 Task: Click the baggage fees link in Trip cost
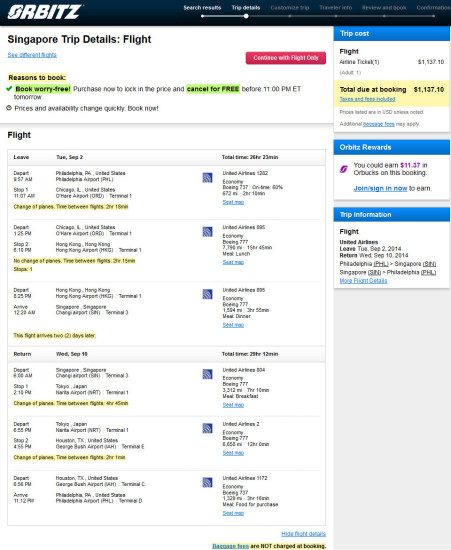(379, 124)
